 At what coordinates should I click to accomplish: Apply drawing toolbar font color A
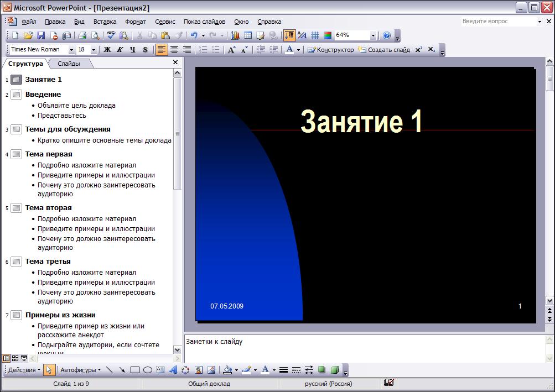coord(265,370)
